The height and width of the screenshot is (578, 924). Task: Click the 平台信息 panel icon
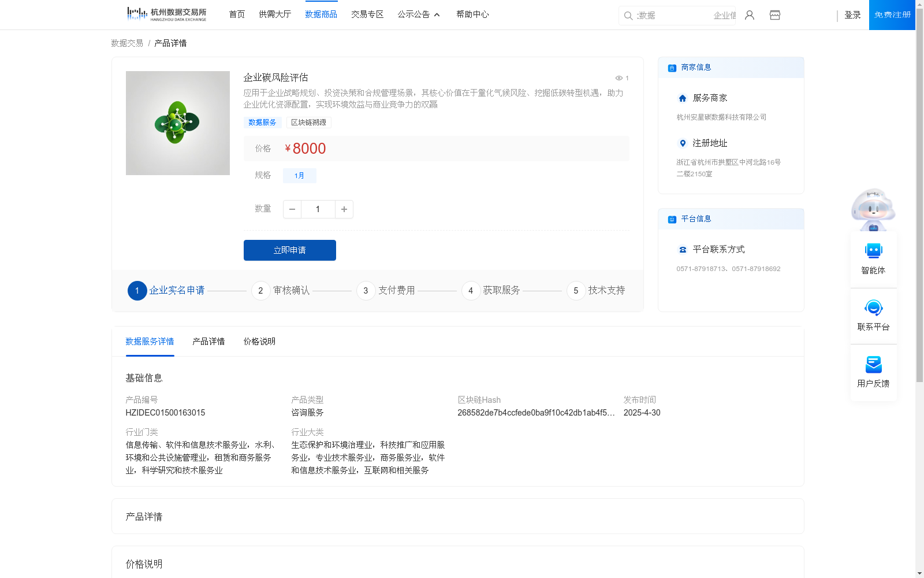(672, 220)
